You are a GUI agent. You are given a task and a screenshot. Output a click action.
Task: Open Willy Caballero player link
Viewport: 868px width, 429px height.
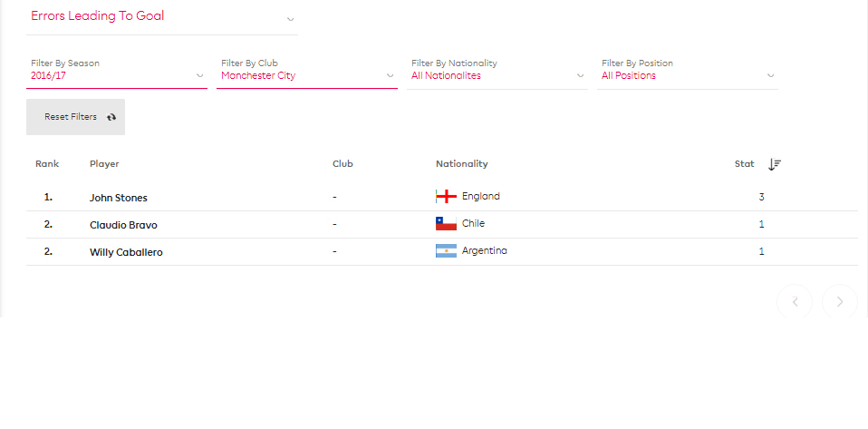(x=126, y=252)
